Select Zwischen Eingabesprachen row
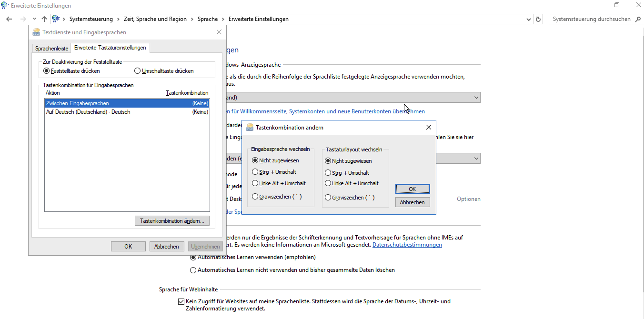The image size is (644, 319). [x=127, y=103]
